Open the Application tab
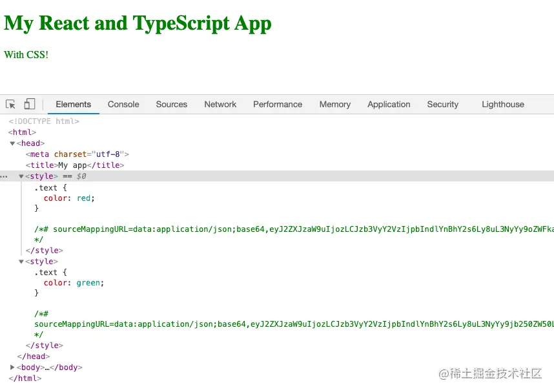554x392 pixels. coord(389,104)
